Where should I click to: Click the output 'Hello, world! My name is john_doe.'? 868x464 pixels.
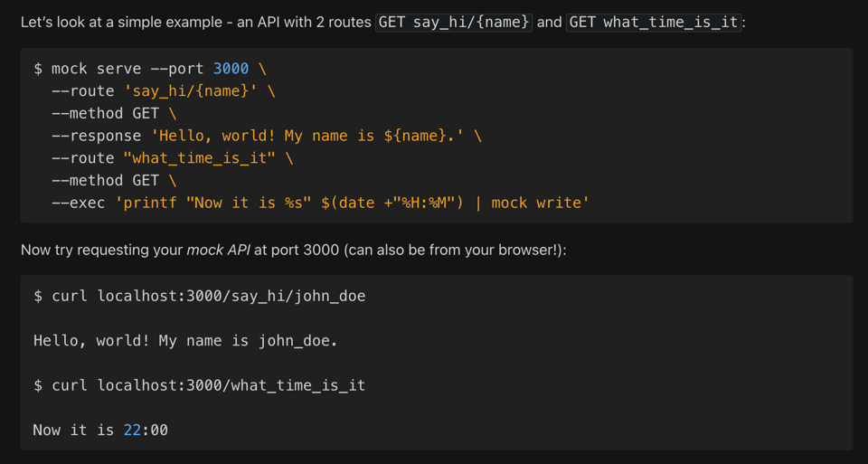pyautogui.click(x=185, y=341)
